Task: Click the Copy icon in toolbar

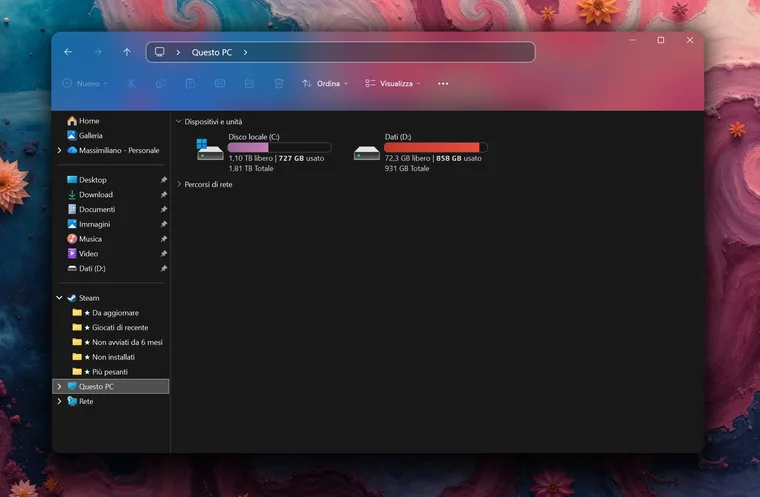Action: click(x=160, y=83)
